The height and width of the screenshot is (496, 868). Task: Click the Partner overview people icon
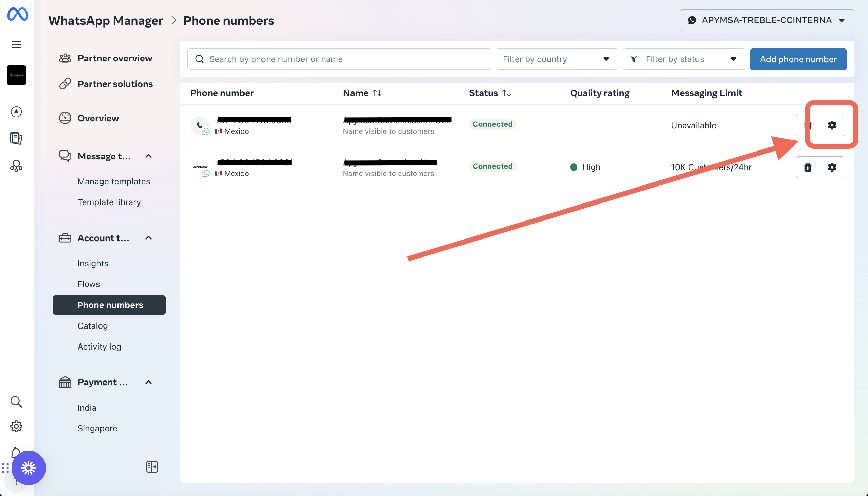(65, 58)
